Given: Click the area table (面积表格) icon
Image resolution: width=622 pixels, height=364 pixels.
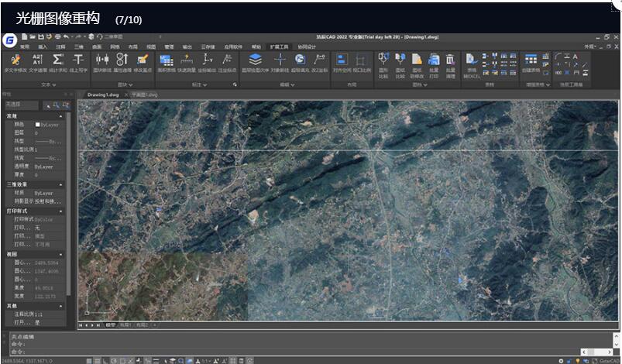Looking at the screenshot, I should pyautogui.click(x=166, y=61).
